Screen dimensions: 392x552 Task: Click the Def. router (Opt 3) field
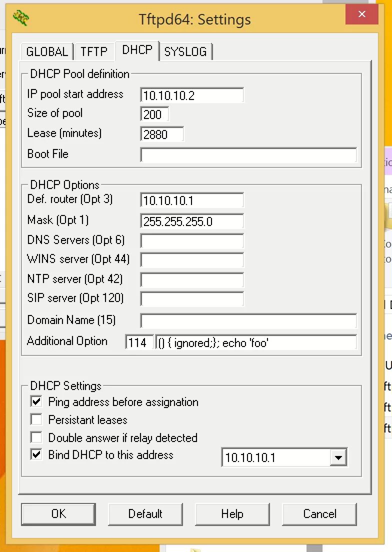(192, 200)
